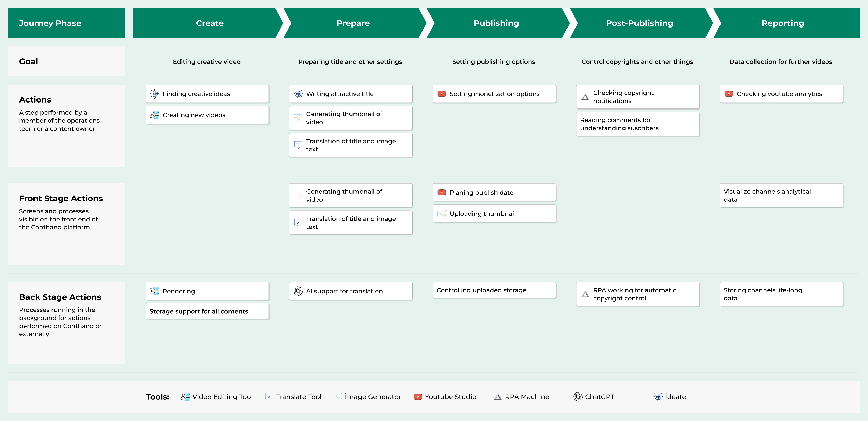Image resolution: width=868 pixels, height=421 pixels.
Task: Click video editing icon on Rendering card
Action: (x=154, y=291)
